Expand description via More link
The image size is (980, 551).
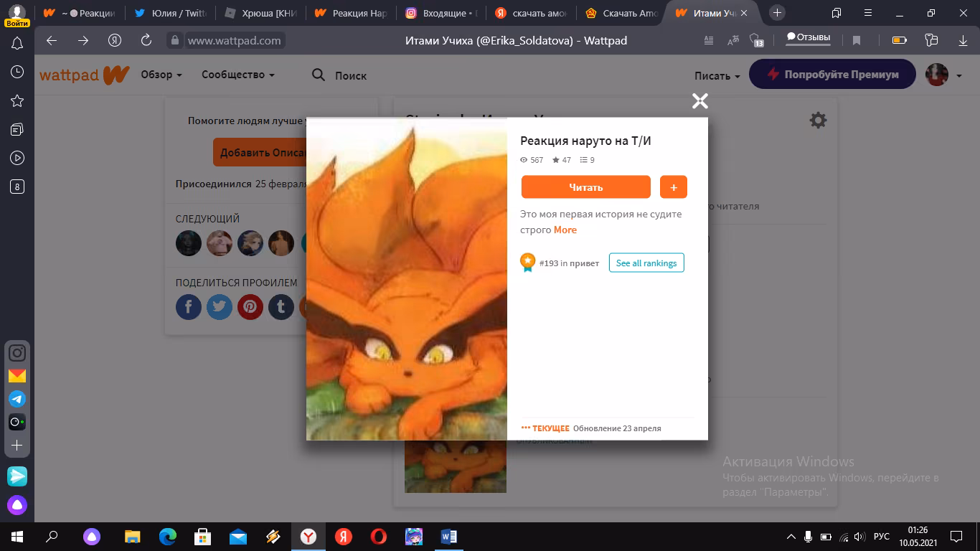(x=565, y=230)
